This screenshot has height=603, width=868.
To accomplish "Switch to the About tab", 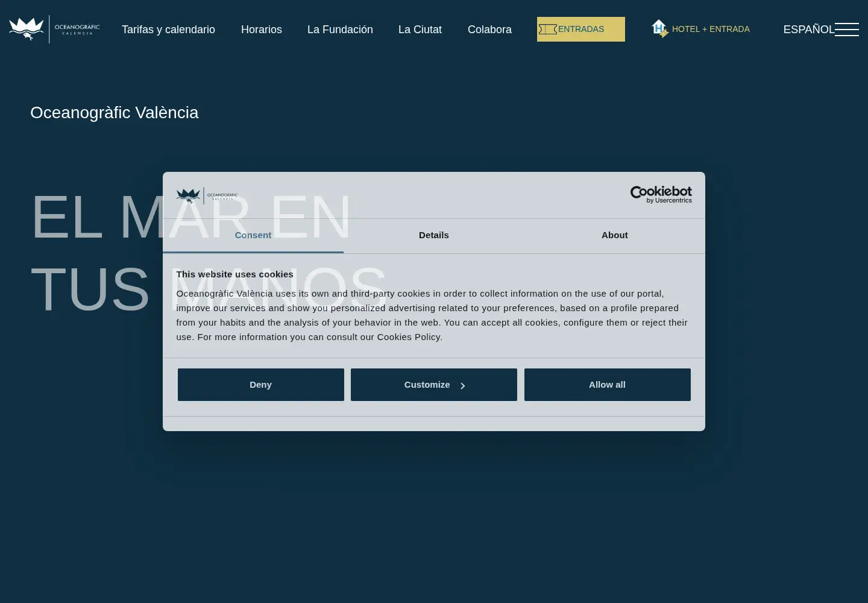I will point(615,236).
